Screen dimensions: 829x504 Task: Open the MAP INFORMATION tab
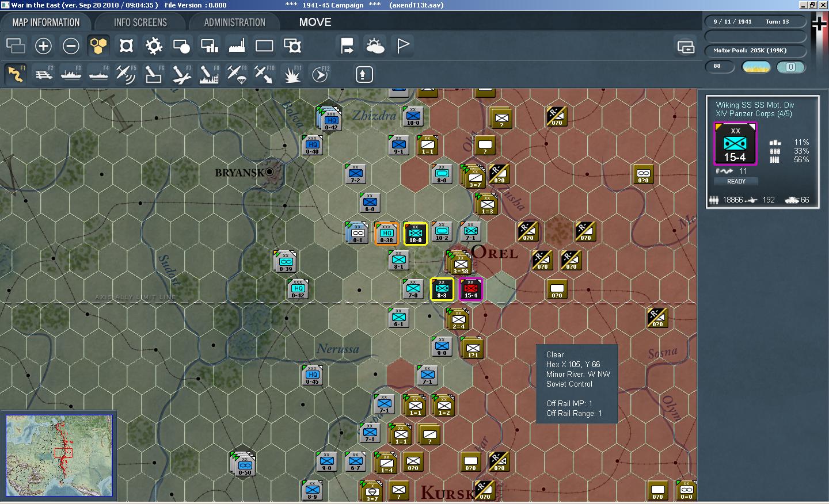tap(46, 22)
